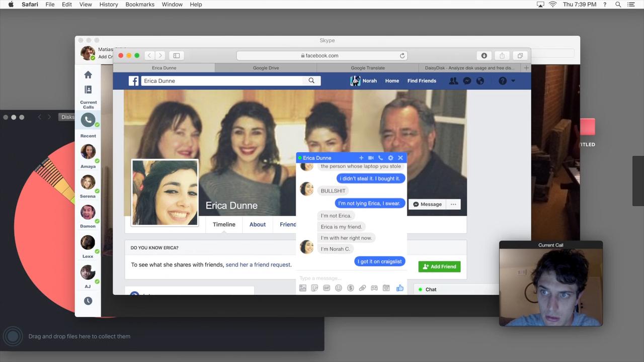The width and height of the screenshot is (644, 362).
Task: Open Skype home icon in sidebar
Action: 88,75
